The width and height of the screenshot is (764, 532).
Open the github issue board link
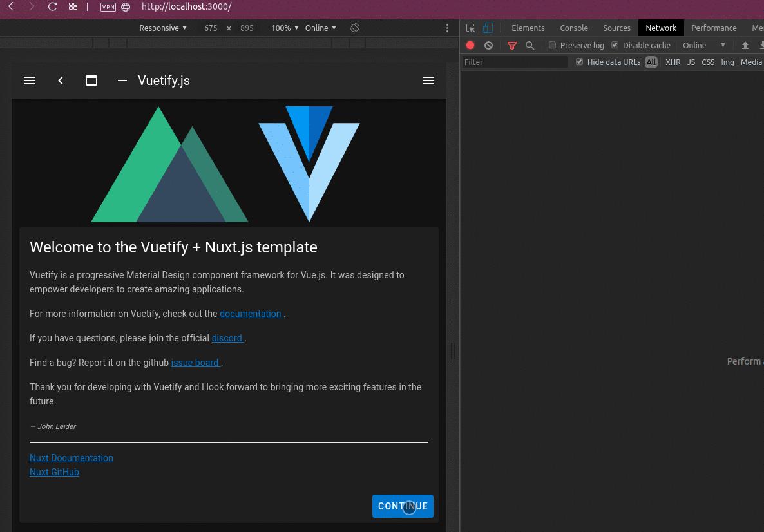click(195, 363)
